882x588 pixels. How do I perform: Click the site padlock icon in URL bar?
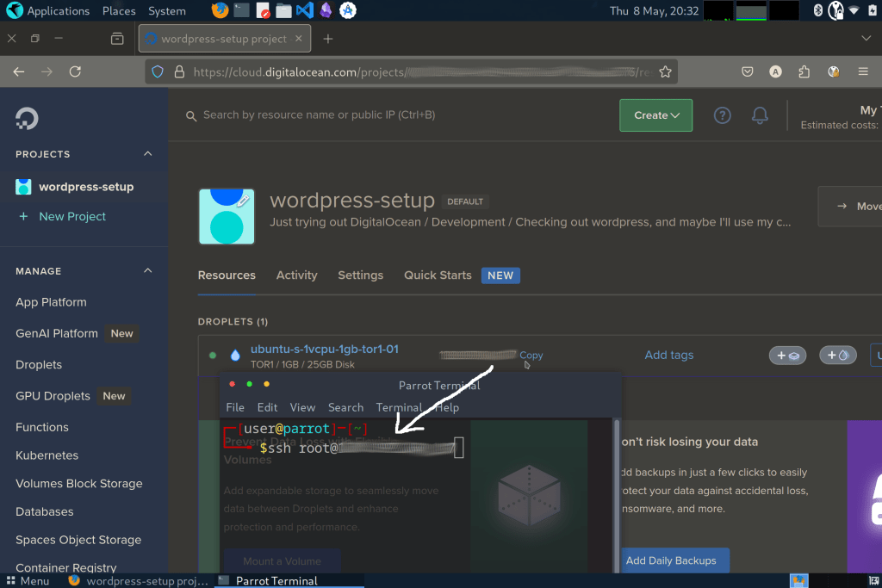tap(179, 71)
